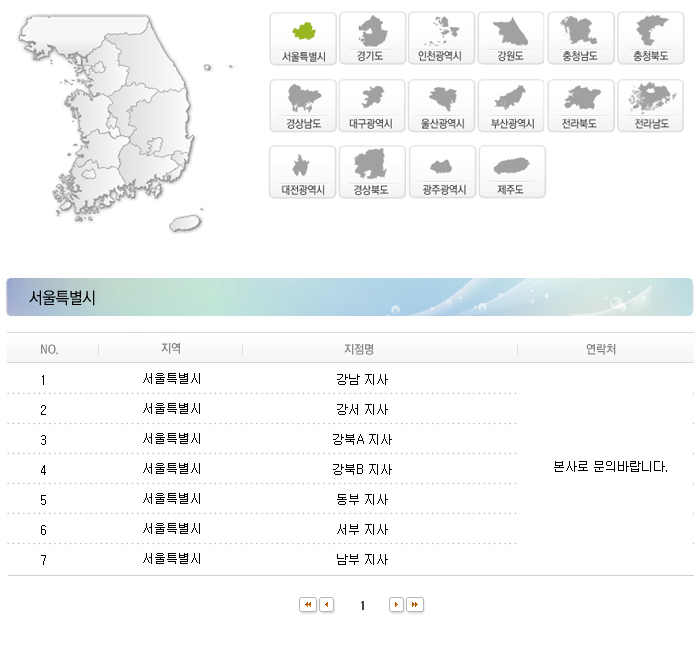
Task: Select the 강원도 region icon
Action: tap(511, 38)
